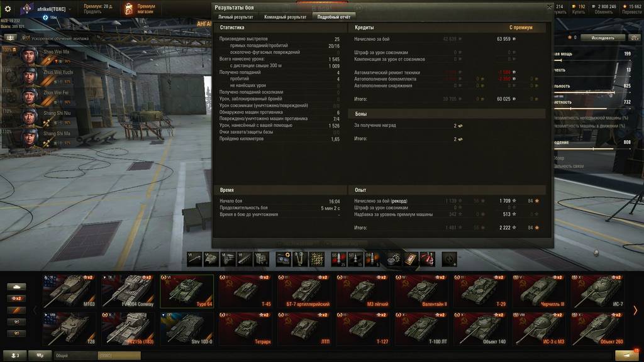Open the Общий chat tab
Viewport: 644px width, 362px height.
pyautogui.click(x=75, y=356)
